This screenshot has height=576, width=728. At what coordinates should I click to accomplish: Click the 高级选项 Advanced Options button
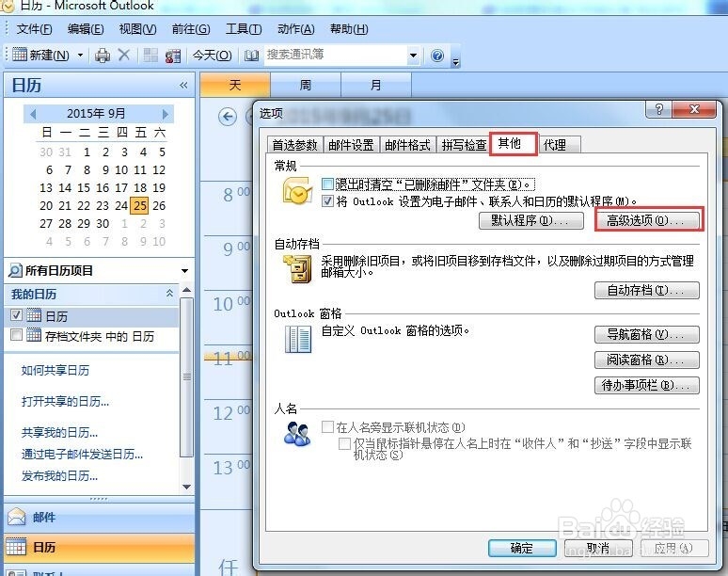(647, 220)
